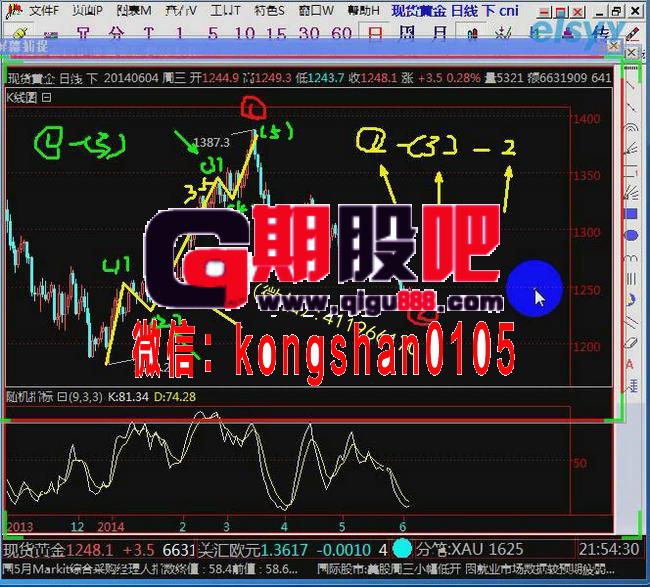Screen dimensions: 650x587
Task: Select the blue rectangle drawing tool
Action: pyautogui.click(x=631, y=214)
